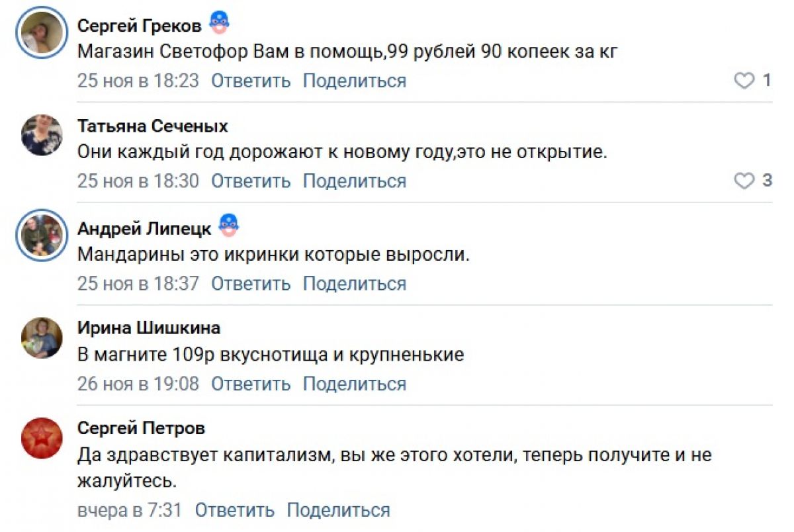The width and height of the screenshot is (794, 532).
Task: Open Татьяна Сеченых's profile avatar
Action: (x=42, y=135)
